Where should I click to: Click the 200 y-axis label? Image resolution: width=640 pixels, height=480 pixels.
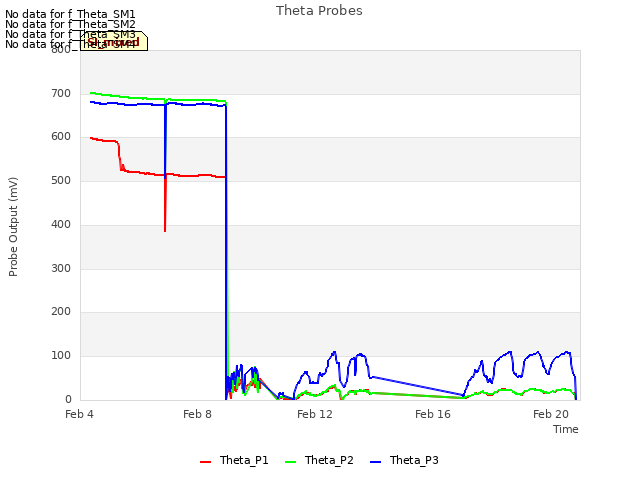pyautogui.click(x=61, y=311)
